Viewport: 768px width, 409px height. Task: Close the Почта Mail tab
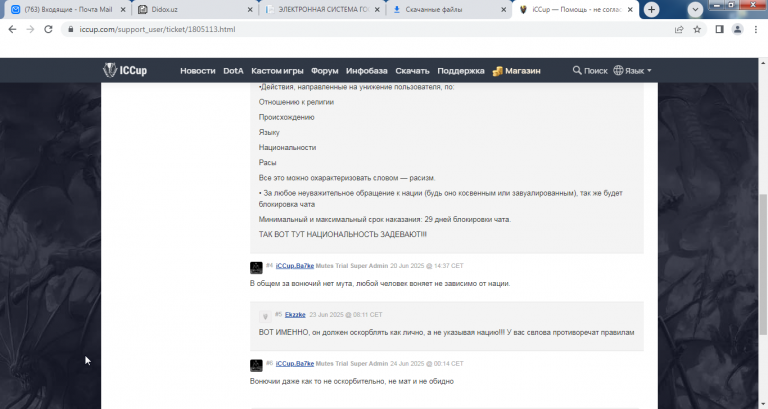[123, 9]
